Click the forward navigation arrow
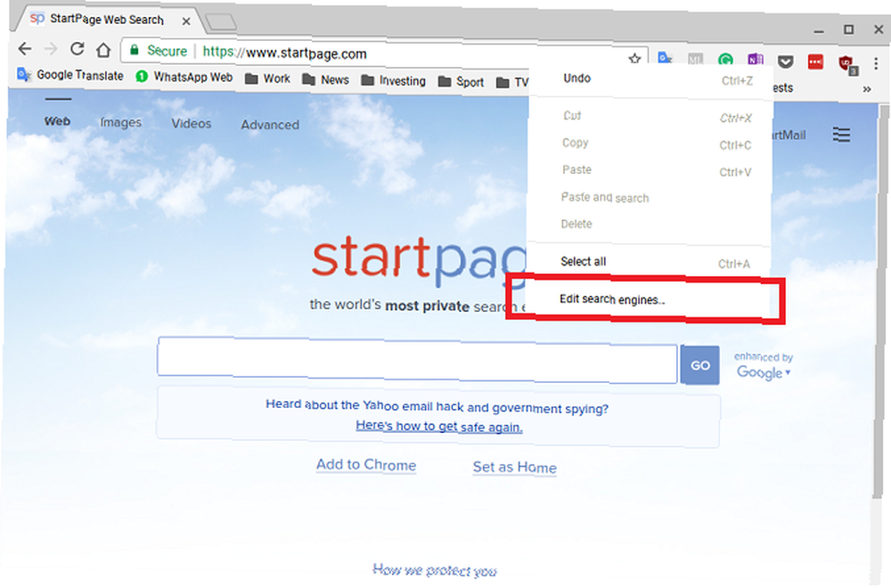The width and height of the screenshot is (891, 588). [x=51, y=49]
